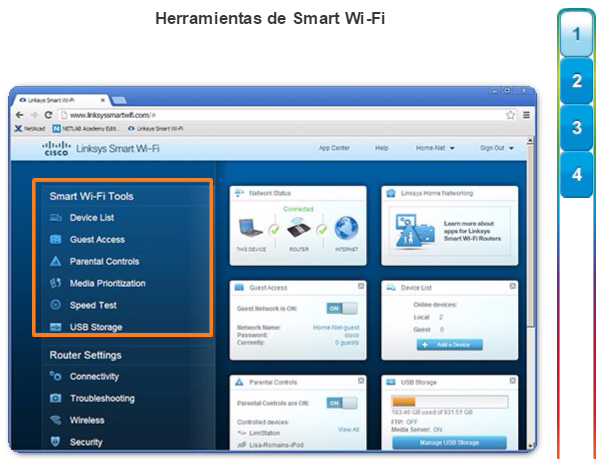Image resolution: width=601 pixels, height=459 pixels.
Task: Click the Connectivity gears icon
Action: click(x=56, y=376)
